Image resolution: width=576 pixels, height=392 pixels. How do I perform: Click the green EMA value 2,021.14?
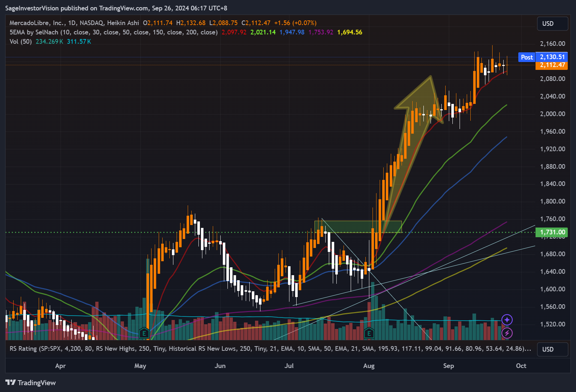point(263,32)
